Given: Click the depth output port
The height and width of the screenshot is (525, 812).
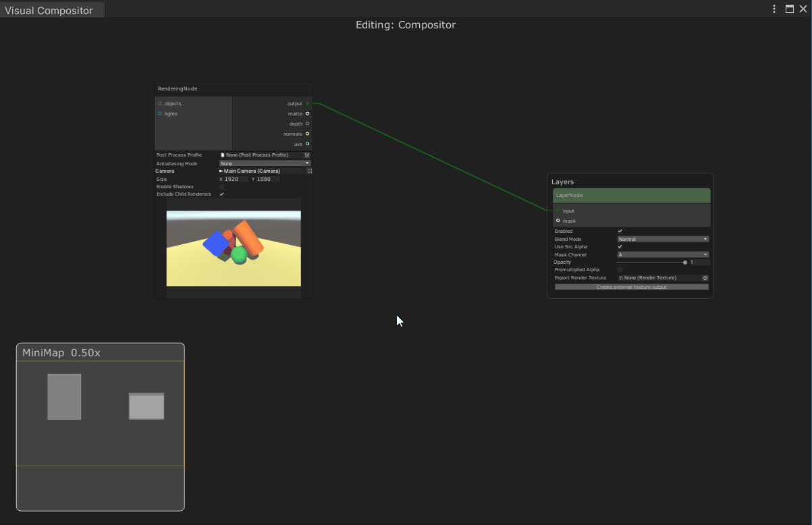Looking at the screenshot, I should point(308,123).
